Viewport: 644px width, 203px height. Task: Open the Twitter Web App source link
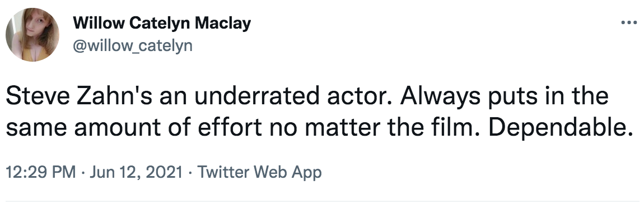pos(259,172)
